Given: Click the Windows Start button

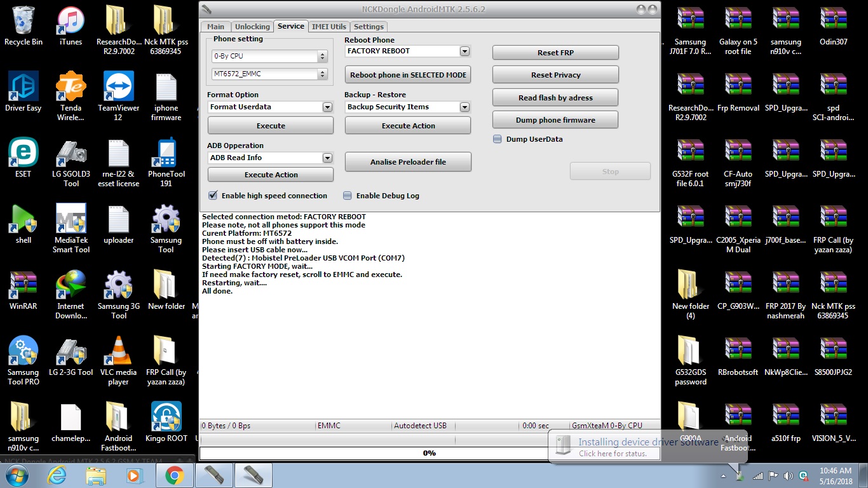Looking at the screenshot, I should [17, 475].
